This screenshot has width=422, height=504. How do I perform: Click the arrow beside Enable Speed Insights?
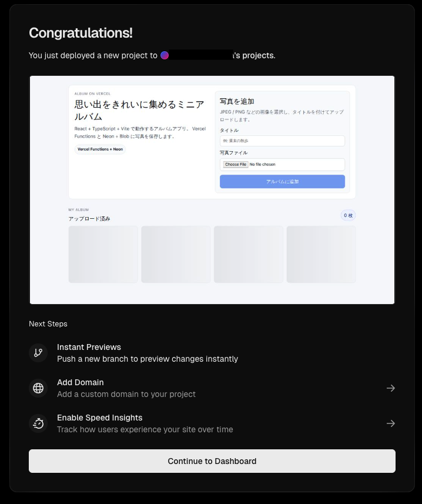click(x=390, y=423)
